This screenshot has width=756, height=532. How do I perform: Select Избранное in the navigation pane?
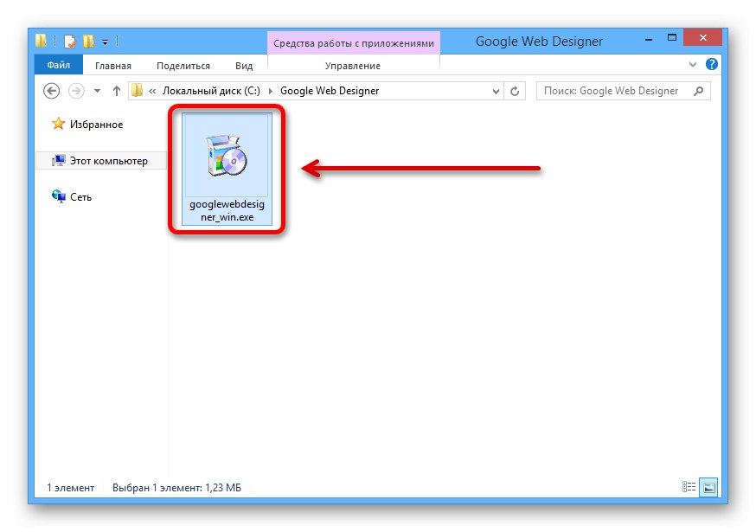pyautogui.click(x=96, y=125)
